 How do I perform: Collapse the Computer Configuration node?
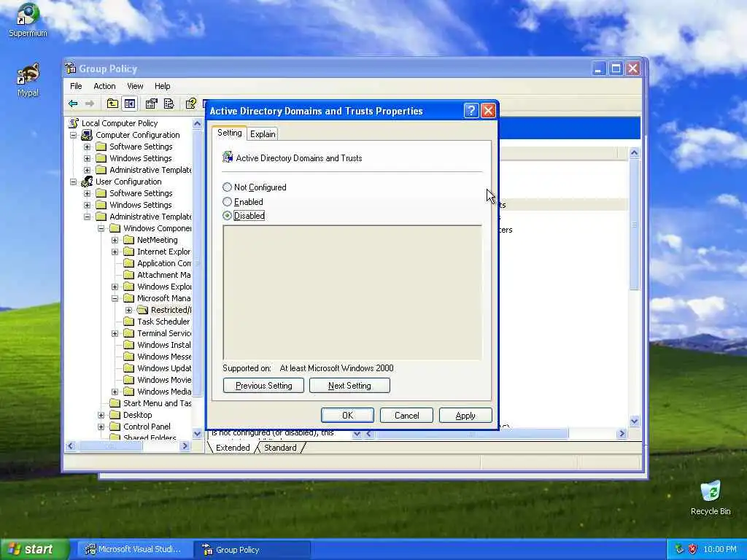coord(74,135)
